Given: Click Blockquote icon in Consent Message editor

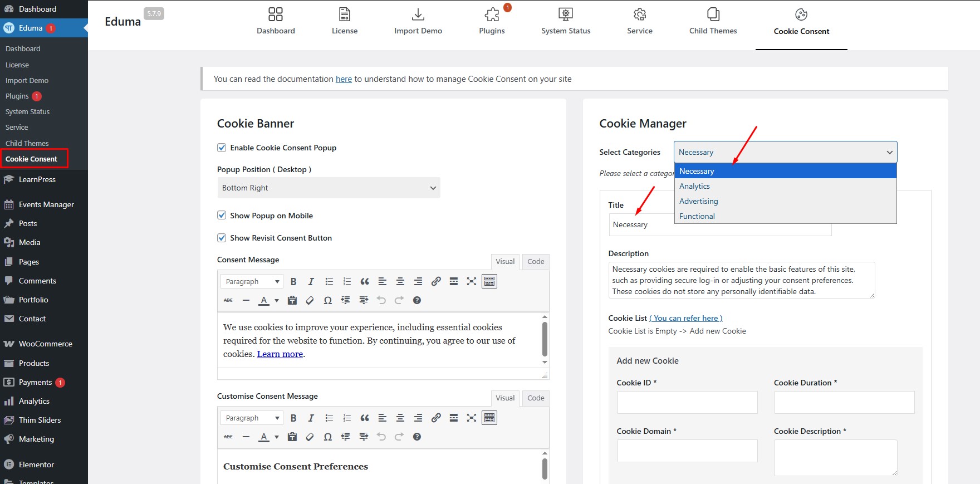Looking at the screenshot, I should point(365,282).
